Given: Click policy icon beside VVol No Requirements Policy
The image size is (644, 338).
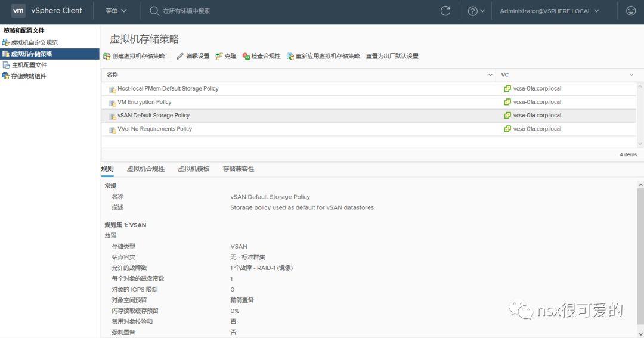Looking at the screenshot, I should 112,130.
